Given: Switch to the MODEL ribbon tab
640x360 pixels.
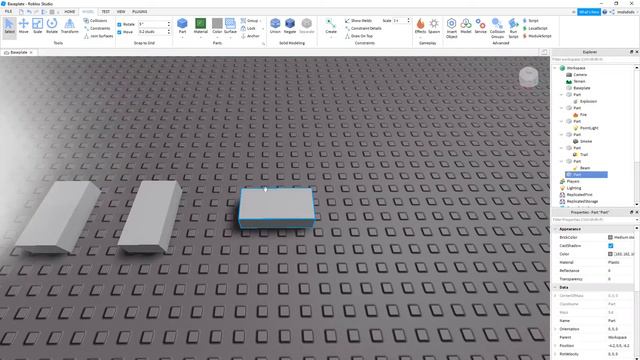Looking at the screenshot, I should coord(88,12).
